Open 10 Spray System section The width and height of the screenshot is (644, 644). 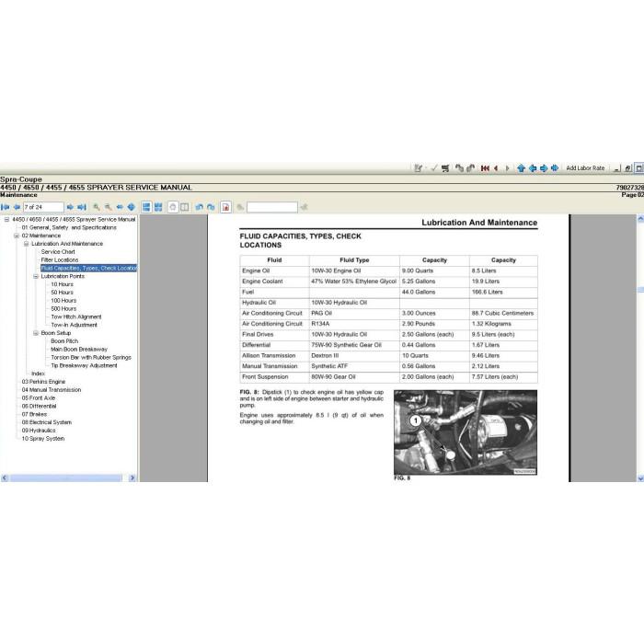click(43, 439)
